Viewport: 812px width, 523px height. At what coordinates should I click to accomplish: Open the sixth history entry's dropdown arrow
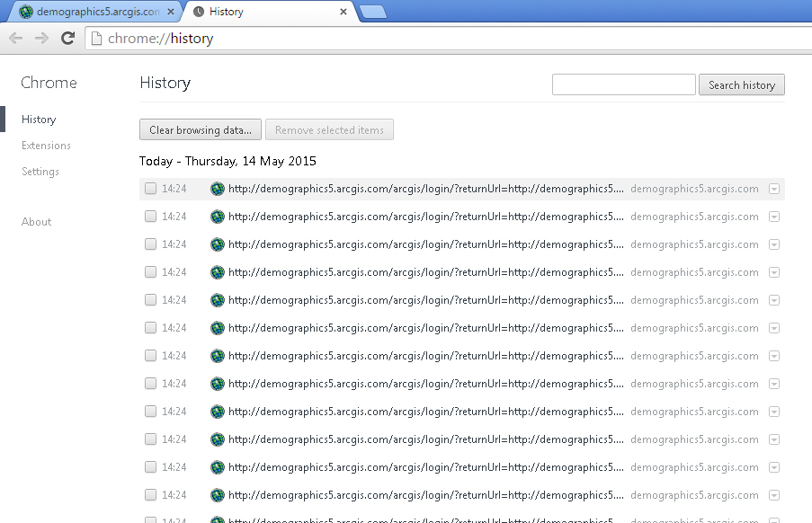(774, 329)
